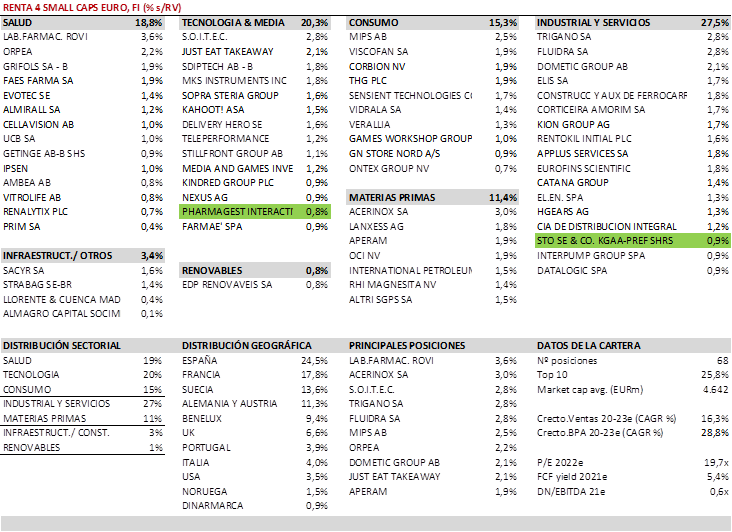Screen dimensions: 732x532
Task: Click INFRAESTRUCT./ OTROS header
Action: (83, 255)
